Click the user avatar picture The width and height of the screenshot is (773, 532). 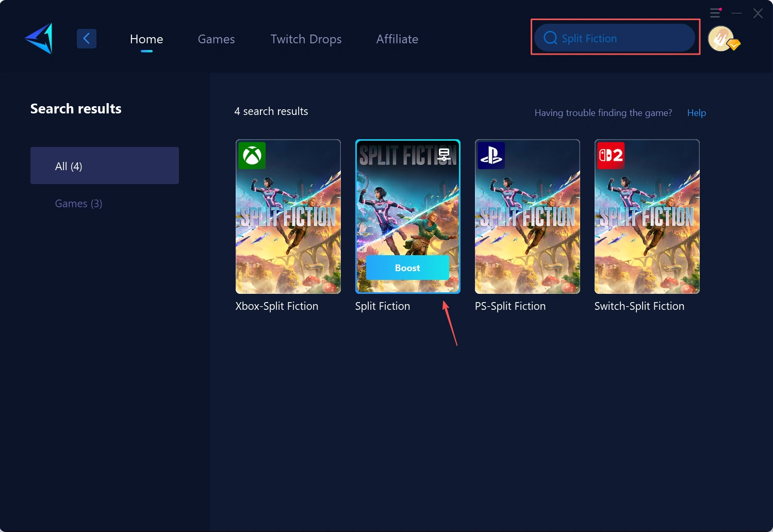721,38
